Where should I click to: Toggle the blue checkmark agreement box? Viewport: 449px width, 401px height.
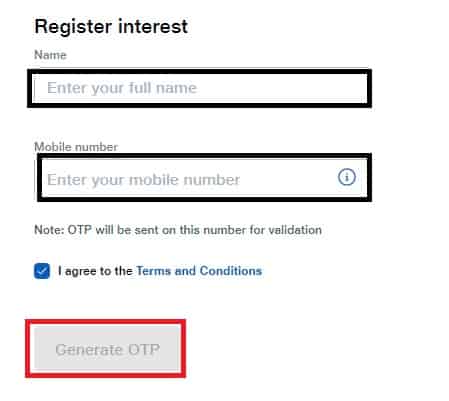click(42, 271)
